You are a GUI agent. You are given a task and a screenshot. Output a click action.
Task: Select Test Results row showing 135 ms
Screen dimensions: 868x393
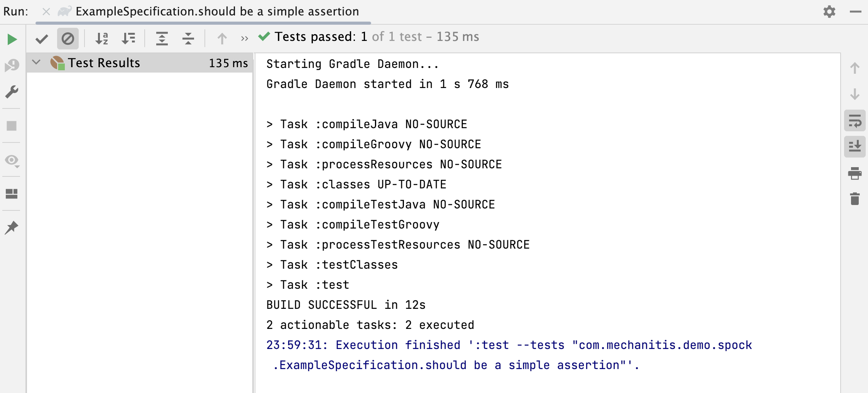point(140,63)
